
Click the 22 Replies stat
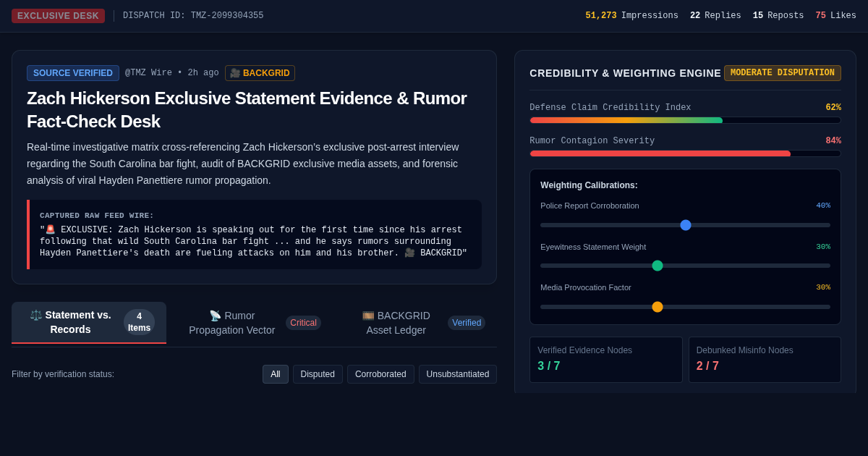tap(715, 16)
